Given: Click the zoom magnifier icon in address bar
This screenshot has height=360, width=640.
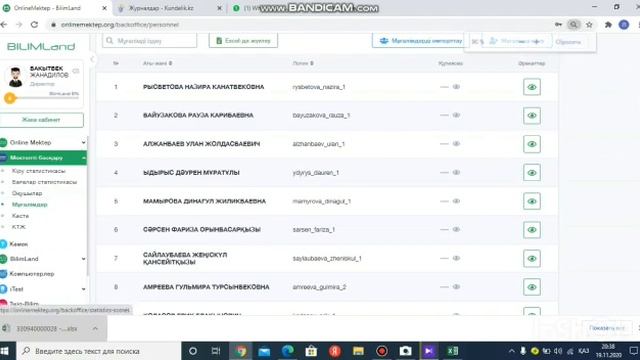Looking at the screenshot, I should click(573, 25).
